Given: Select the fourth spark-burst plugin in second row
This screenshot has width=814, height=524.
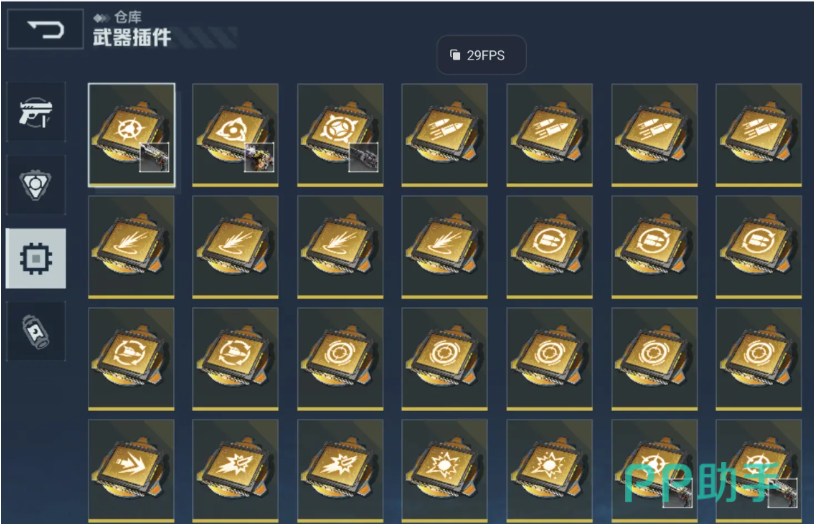Looking at the screenshot, I should click(444, 247).
